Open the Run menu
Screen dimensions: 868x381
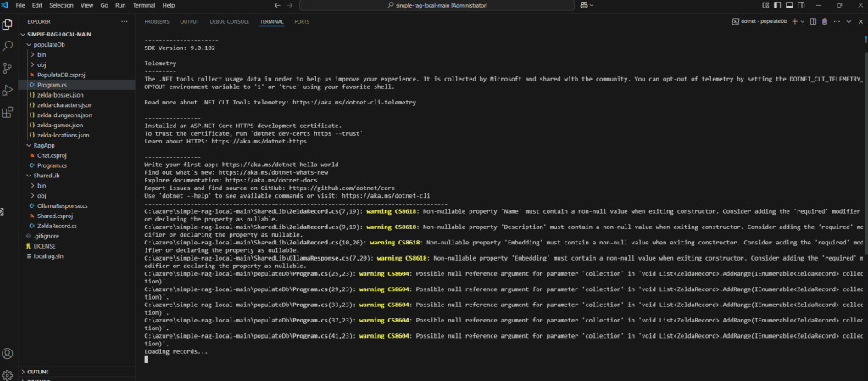point(120,5)
